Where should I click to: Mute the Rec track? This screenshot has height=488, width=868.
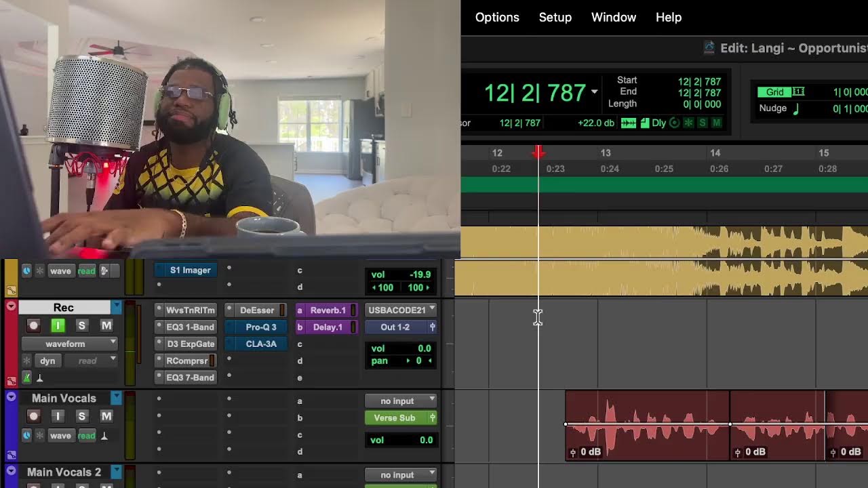(106, 326)
